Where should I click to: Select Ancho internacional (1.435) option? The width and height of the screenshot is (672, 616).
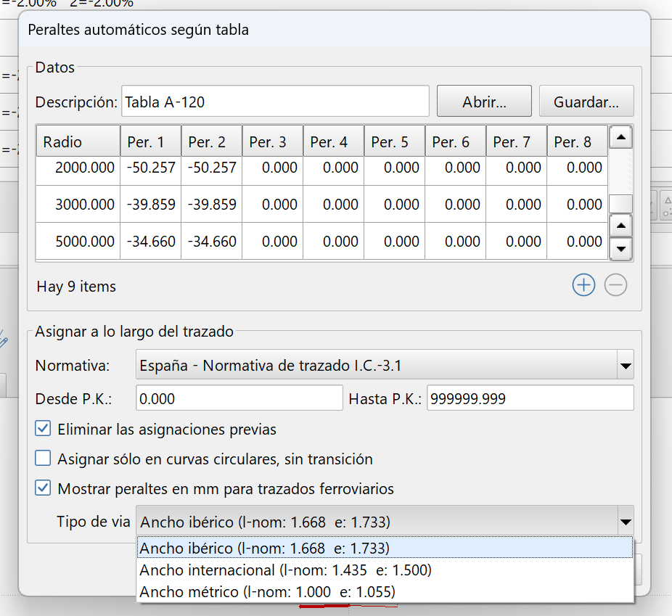click(x=385, y=570)
